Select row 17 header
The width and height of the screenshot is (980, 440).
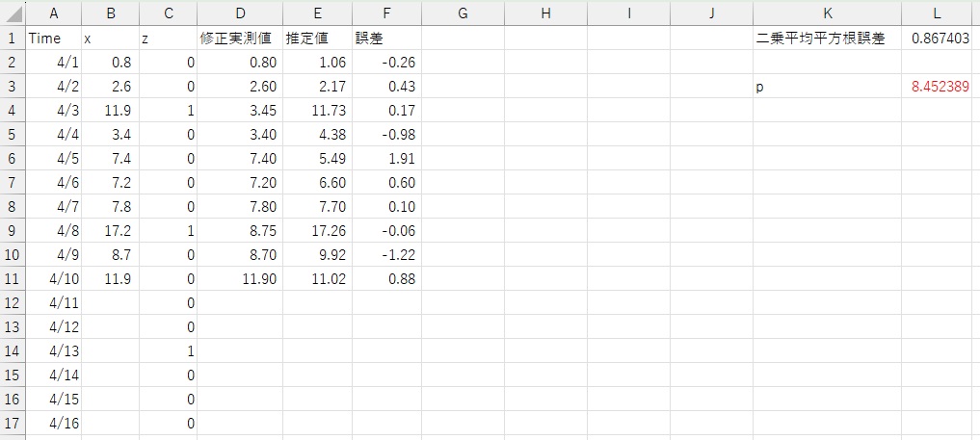[x=12, y=424]
